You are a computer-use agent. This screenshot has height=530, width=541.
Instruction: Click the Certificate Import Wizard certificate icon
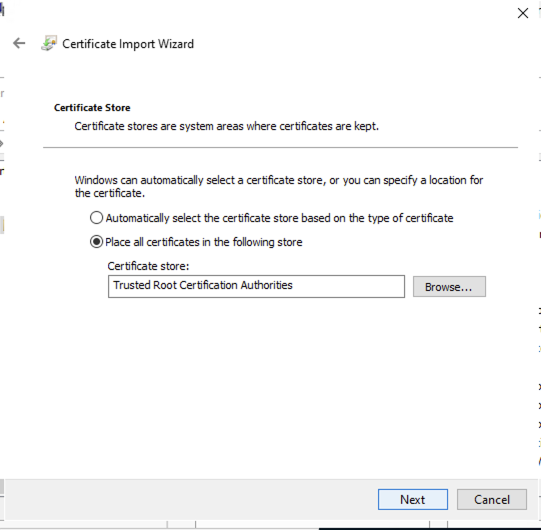(x=49, y=43)
